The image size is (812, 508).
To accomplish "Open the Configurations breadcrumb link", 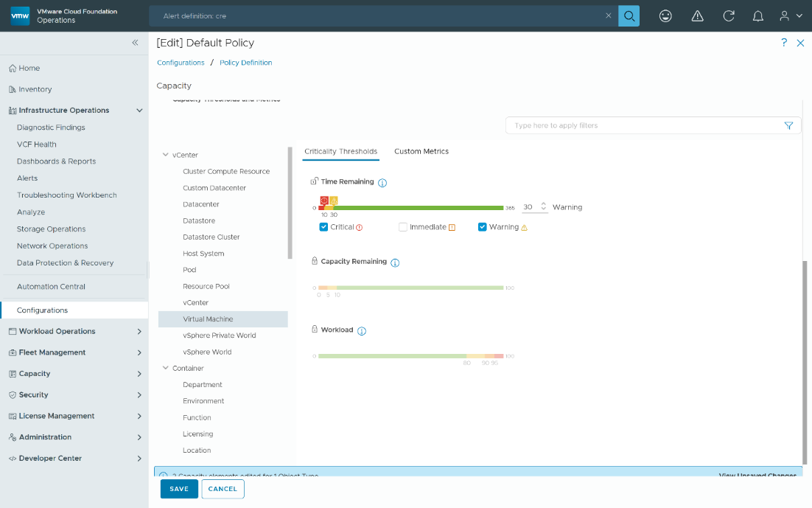I will click(181, 63).
